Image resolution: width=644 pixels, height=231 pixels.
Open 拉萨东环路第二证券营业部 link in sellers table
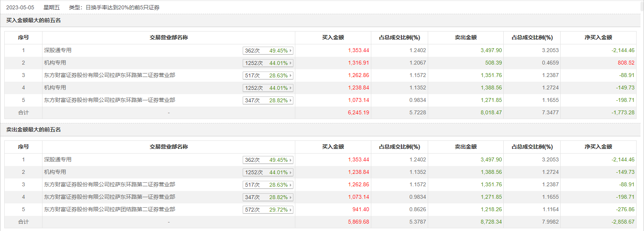(x=109, y=185)
